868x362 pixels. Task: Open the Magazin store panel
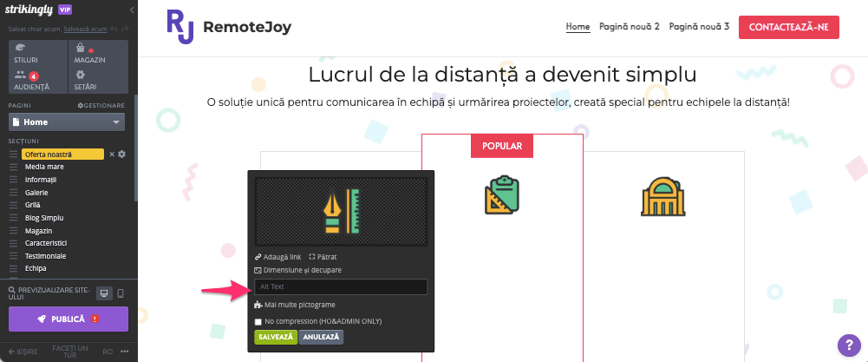click(x=98, y=53)
